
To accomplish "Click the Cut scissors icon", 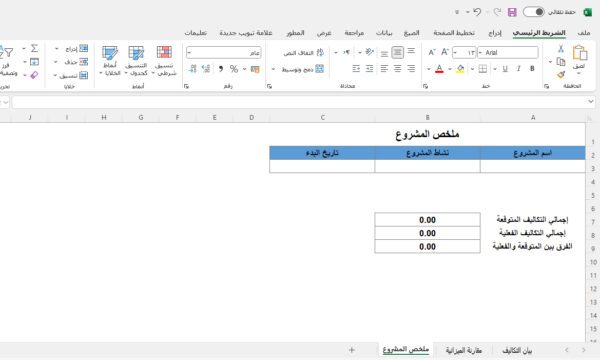I will (561, 49).
